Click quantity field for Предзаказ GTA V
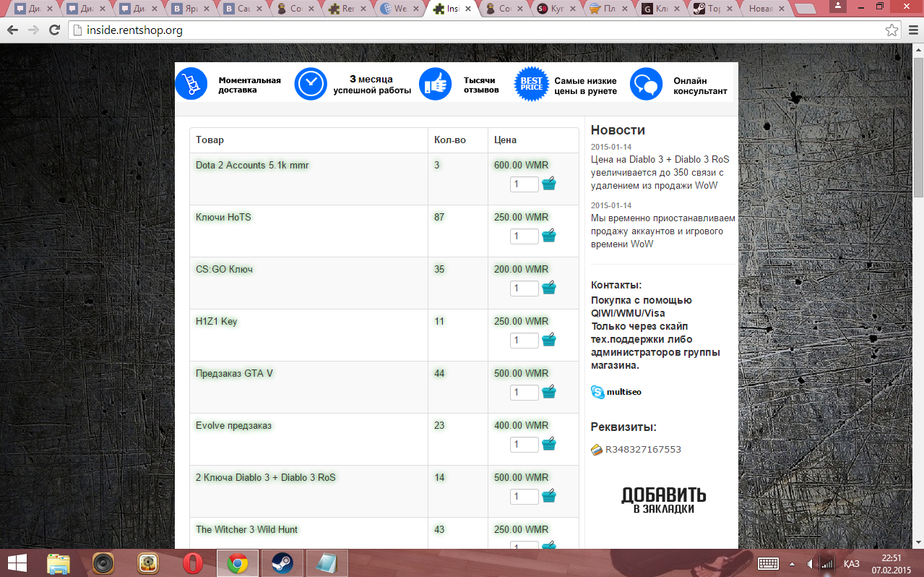924x577 pixels. [524, 393]
